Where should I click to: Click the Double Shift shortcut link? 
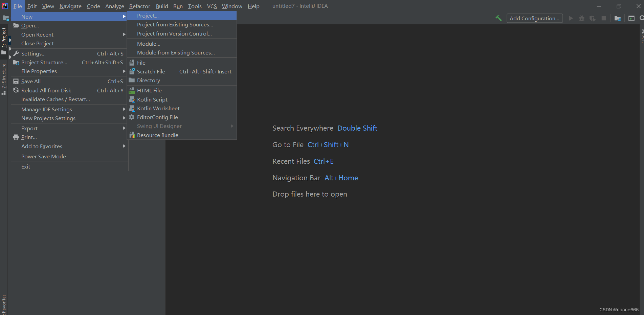click(x=357, y=128)
